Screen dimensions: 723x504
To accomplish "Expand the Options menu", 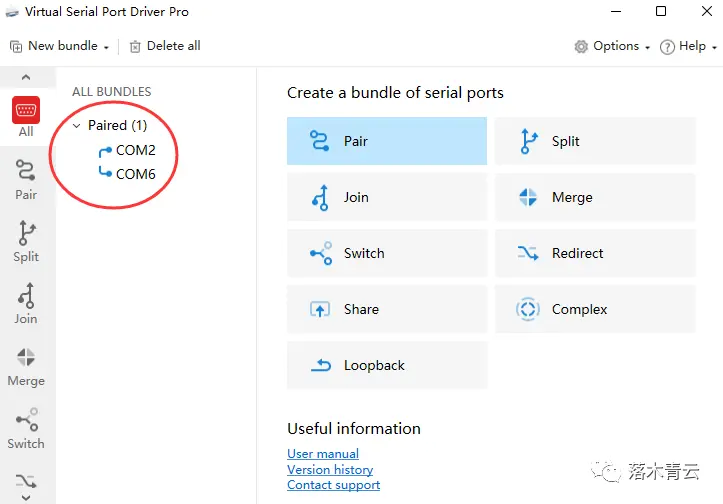I will coord(612,46).
